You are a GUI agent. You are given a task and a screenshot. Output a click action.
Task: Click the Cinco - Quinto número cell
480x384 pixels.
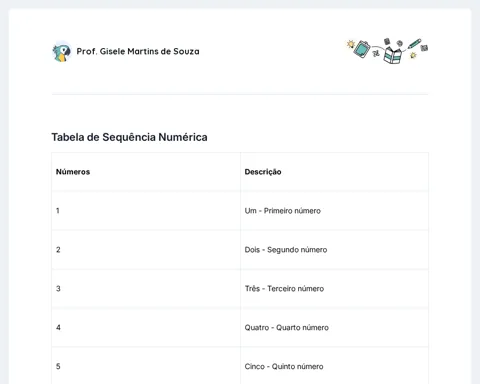pyautogui.click(x=334, y=366)
